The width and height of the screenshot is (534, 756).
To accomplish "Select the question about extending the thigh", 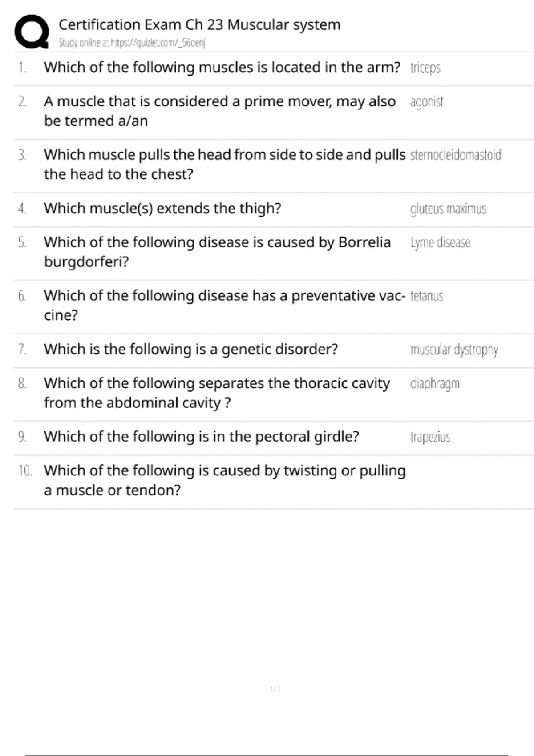I will (162, 208).
